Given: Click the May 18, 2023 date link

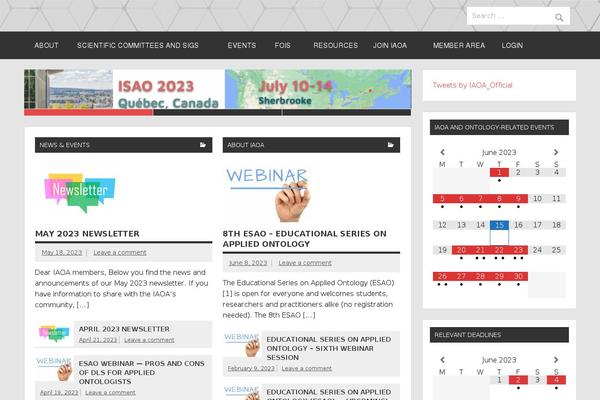Looking at the screenshot, I should pyautogui.click(x=62, y=253).
